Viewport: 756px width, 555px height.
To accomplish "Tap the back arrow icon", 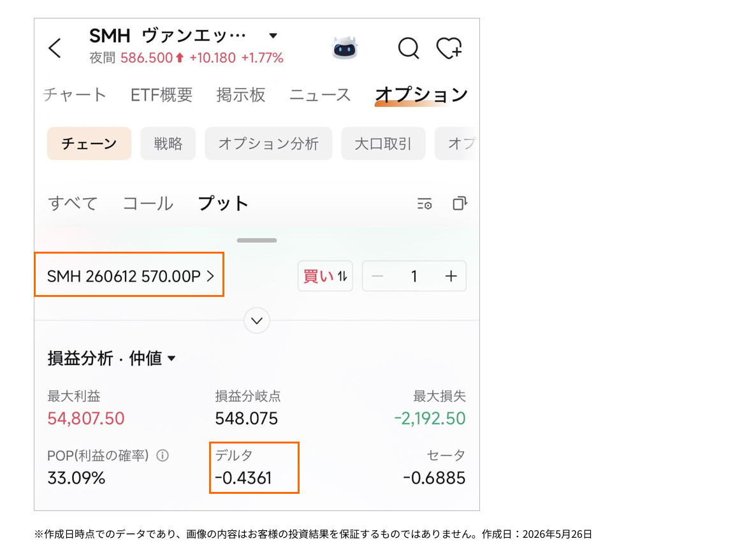I will coord(55,48).
